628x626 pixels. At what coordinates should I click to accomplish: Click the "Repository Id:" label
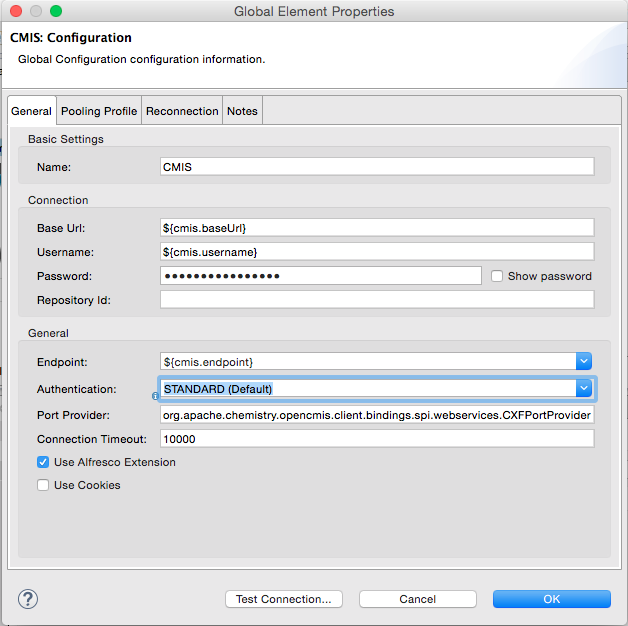tap(74, 300)
